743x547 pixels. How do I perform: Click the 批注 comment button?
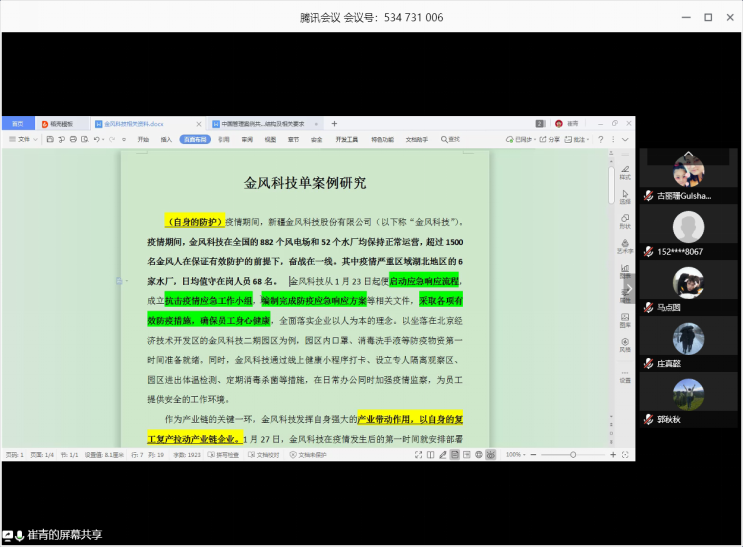(576, 139)
